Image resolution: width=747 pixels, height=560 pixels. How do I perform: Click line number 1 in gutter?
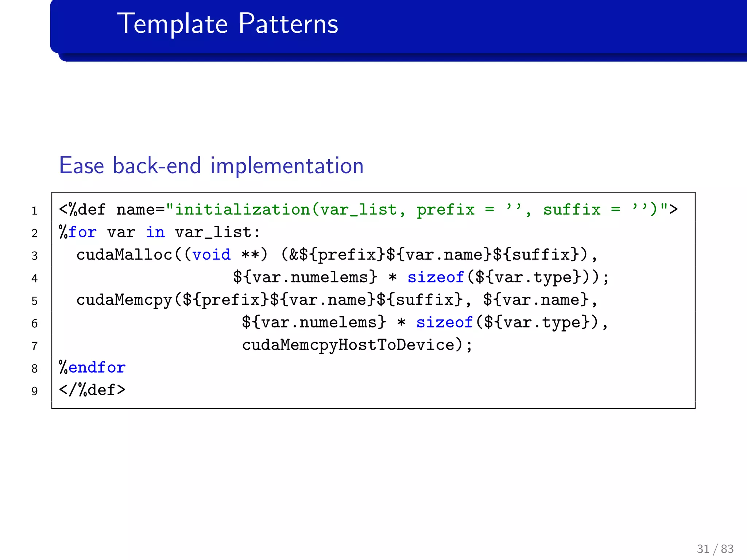[34, 211]
